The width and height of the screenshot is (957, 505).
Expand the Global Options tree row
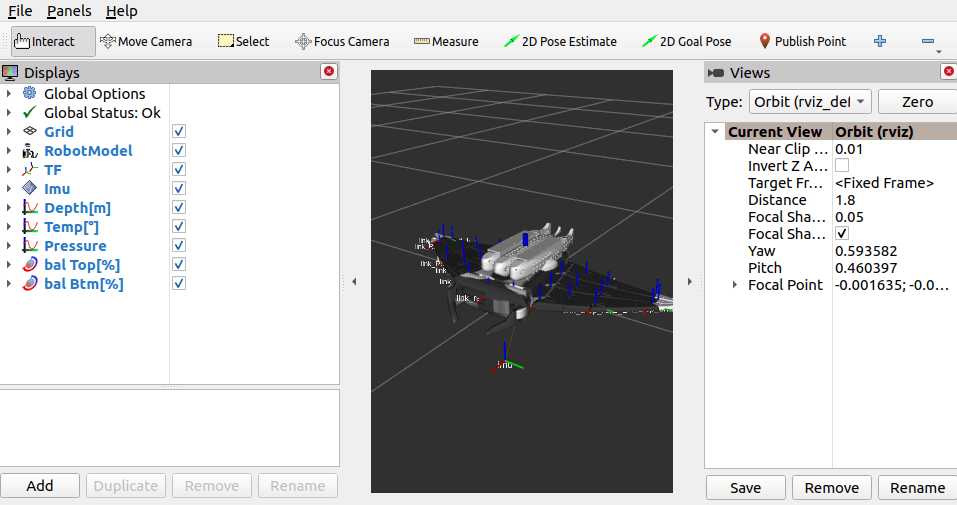point(9,93)
